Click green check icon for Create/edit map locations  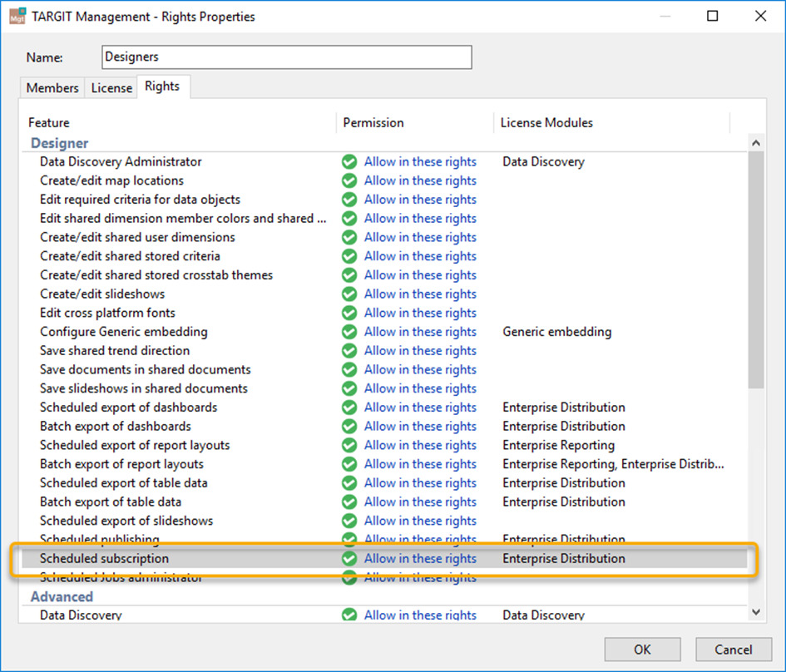[x=349, y=180]
